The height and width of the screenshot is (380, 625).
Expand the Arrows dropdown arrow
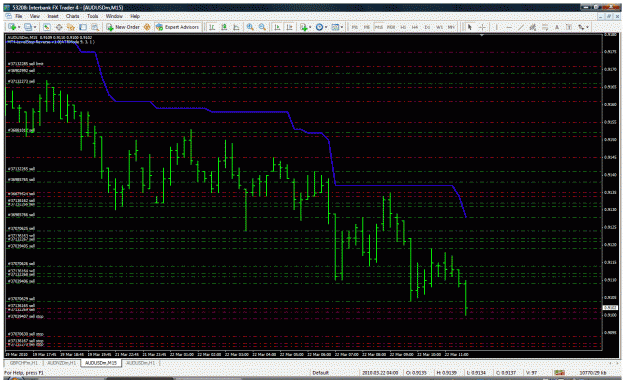click(588, 27)
